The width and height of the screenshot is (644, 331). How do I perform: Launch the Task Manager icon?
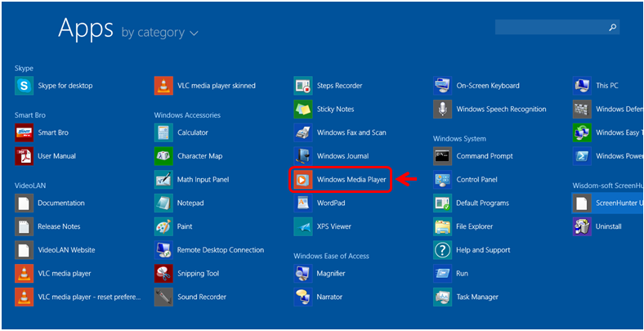click(443, 297)
